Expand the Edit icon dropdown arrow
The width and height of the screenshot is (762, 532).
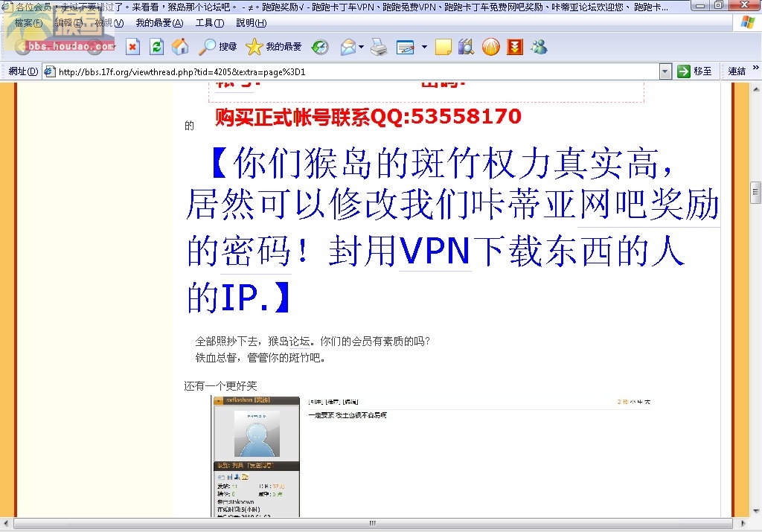pos(424,47)
